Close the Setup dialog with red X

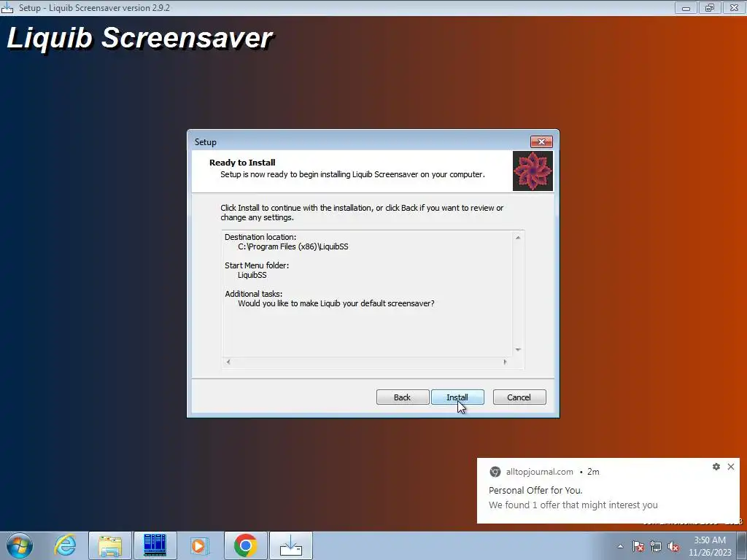(x=541, y=141)
